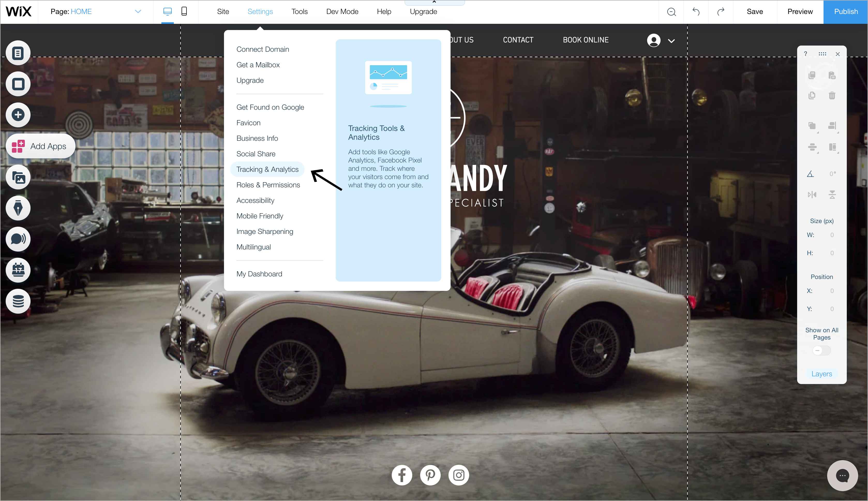Switch to desktop editor view

click(168, 11)
